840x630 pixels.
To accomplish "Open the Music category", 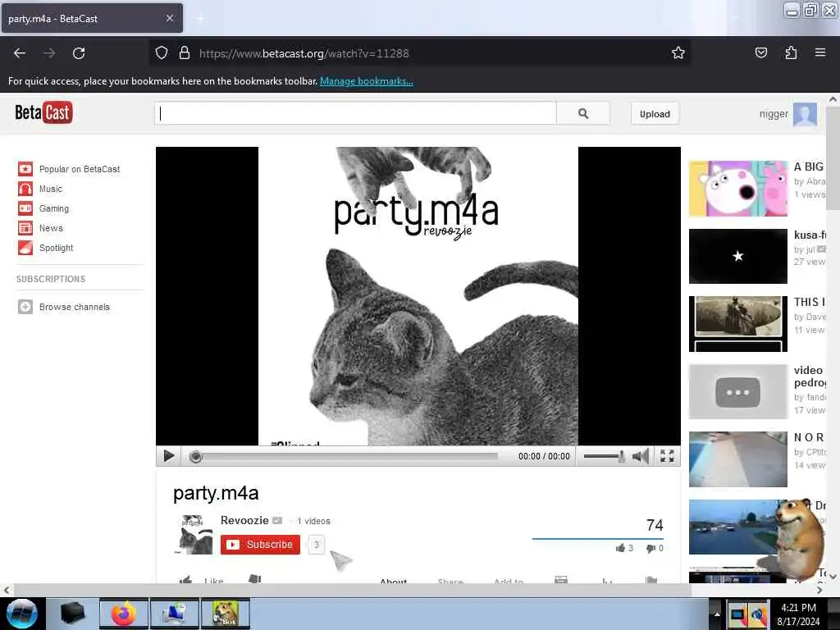I will 50,189.
